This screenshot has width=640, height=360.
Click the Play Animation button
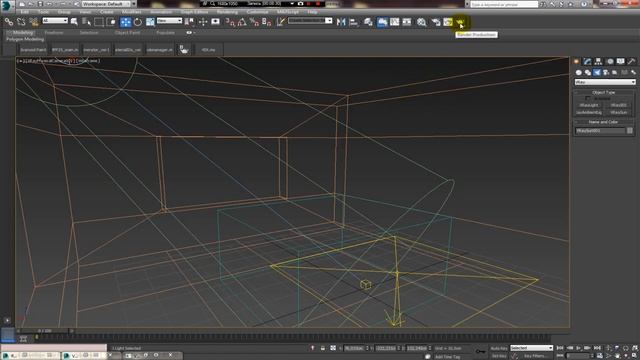click(x=578, y=348)
